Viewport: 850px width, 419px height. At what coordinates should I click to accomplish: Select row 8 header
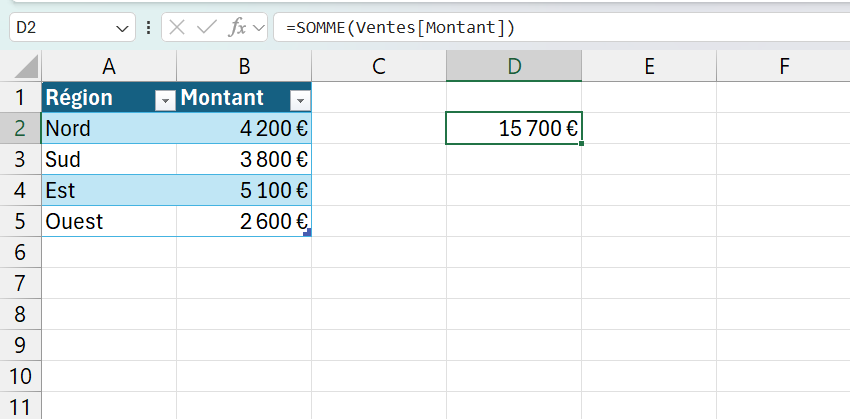21,314
